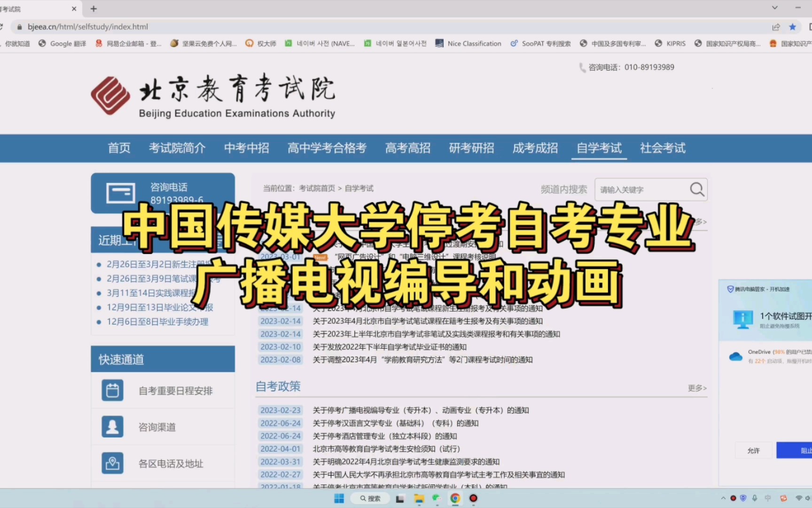Open notice 关于发放2022年下半年自学考试毕业证书
This screenshot has width=812, height=508.
pyautogui.click(x=390, y=347)
